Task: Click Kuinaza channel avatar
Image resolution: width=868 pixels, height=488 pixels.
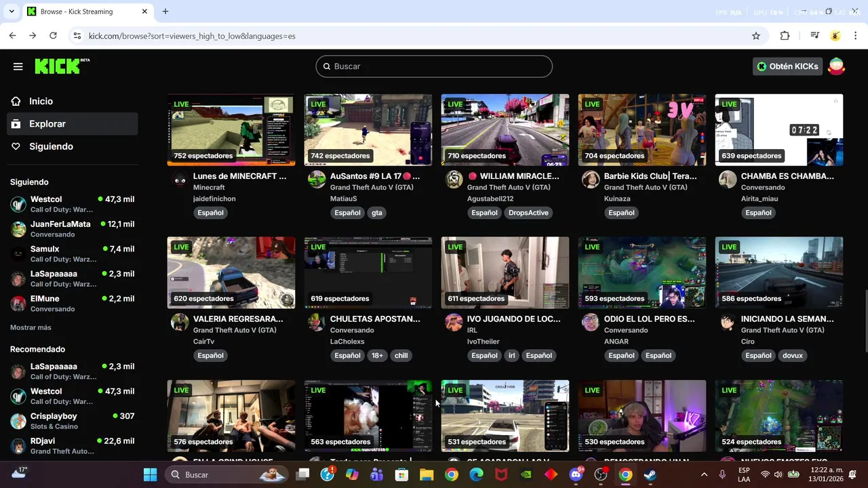Action: 591,180
